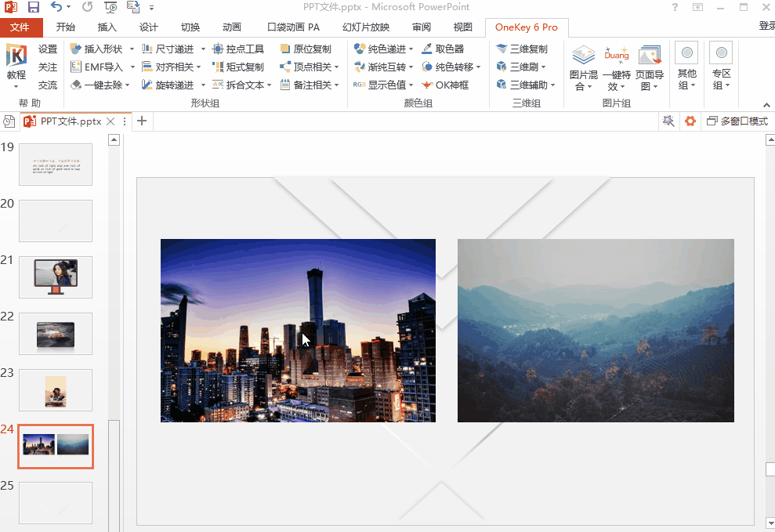This screenshot has height=532, width=775.
Task: Click the 对齐相关 tool
Action: 171,67
